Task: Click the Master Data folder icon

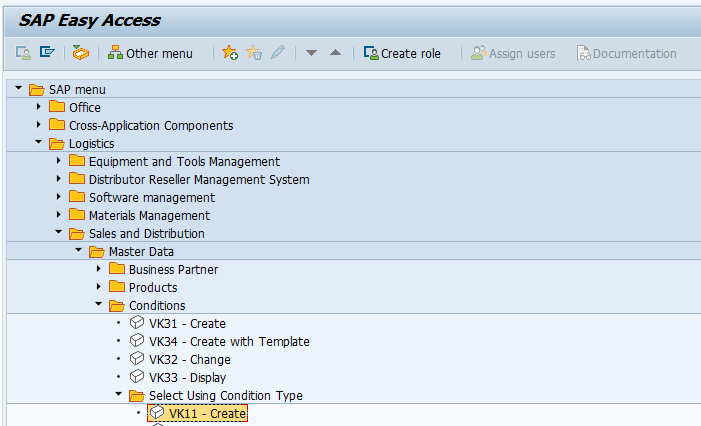Action: point(97,252)
